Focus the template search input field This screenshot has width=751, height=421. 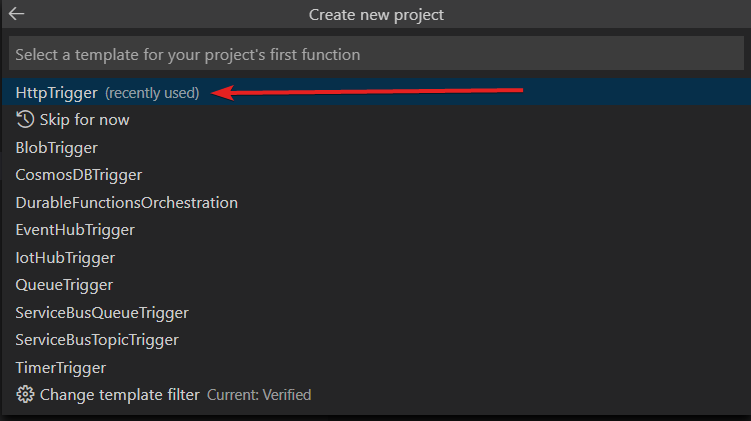[376, 54]
